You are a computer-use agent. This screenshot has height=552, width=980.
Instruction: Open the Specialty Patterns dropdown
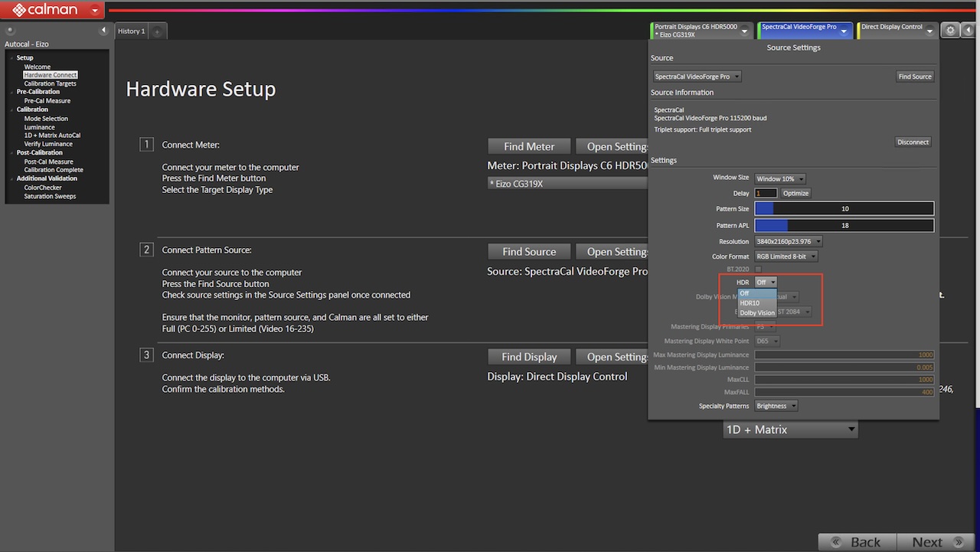tap(776, 406)
